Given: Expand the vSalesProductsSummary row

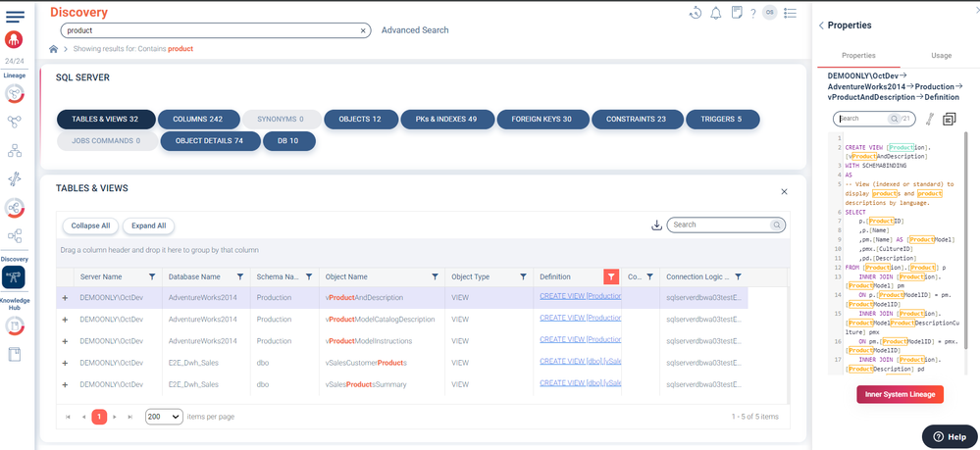Looking at the screenshot, I should pos(65,384).
